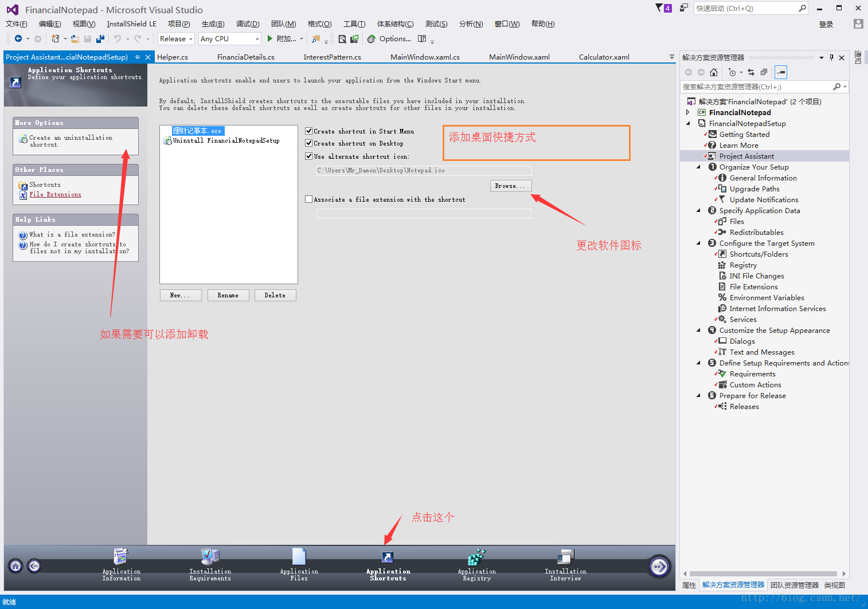This screenshot has height=609, width=868.
Task: Open the Application Files step icon
Action: click(299, 556)
